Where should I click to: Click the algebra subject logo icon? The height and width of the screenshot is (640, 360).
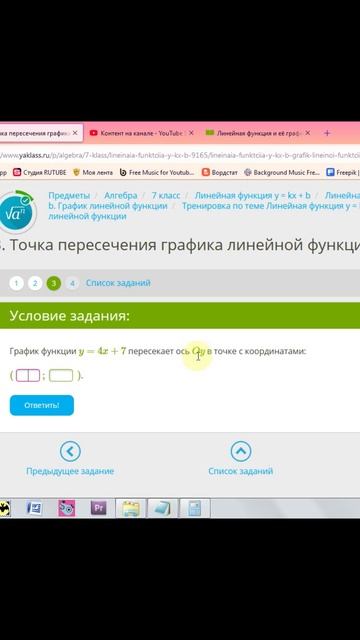pos(16,213)
